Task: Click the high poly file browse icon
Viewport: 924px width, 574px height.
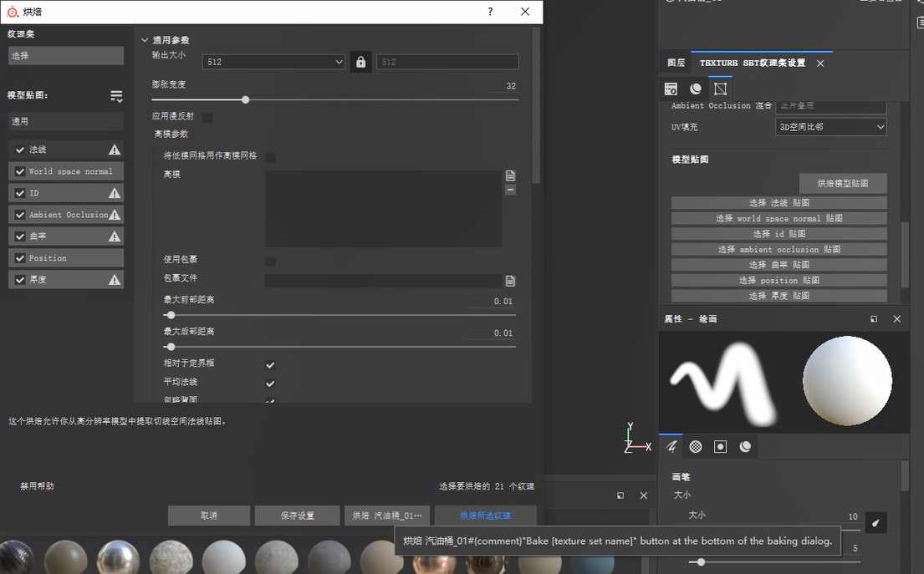Action: [510, 175]
